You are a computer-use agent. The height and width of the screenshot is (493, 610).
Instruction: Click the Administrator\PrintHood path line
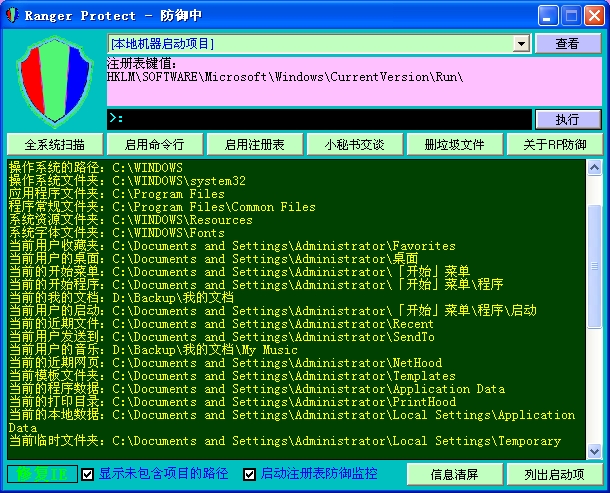[232, 402]
